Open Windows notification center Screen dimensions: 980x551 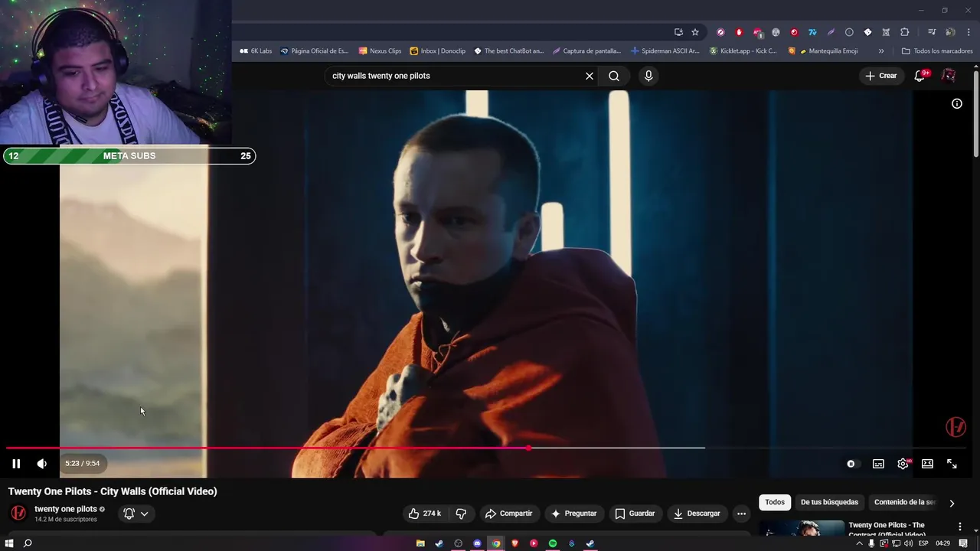[x=963, y=543]
